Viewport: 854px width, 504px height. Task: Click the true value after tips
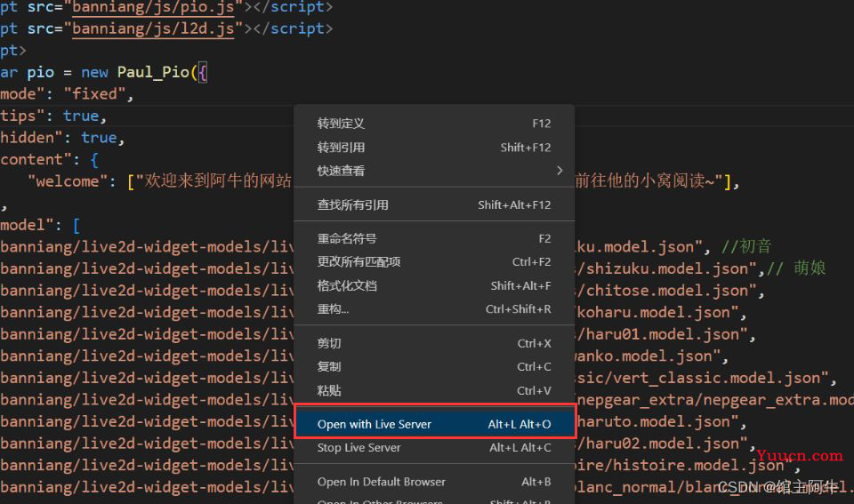click(x=81, y=116)
